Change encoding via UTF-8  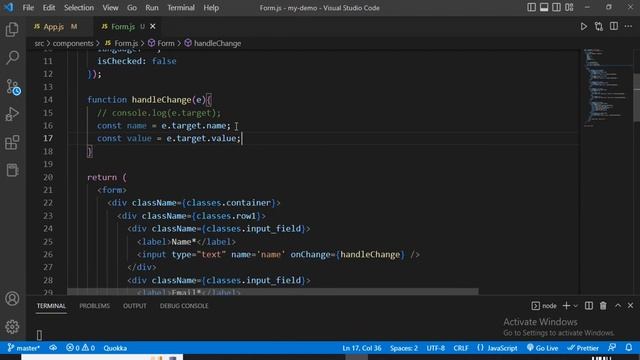[x=436, y=348]
